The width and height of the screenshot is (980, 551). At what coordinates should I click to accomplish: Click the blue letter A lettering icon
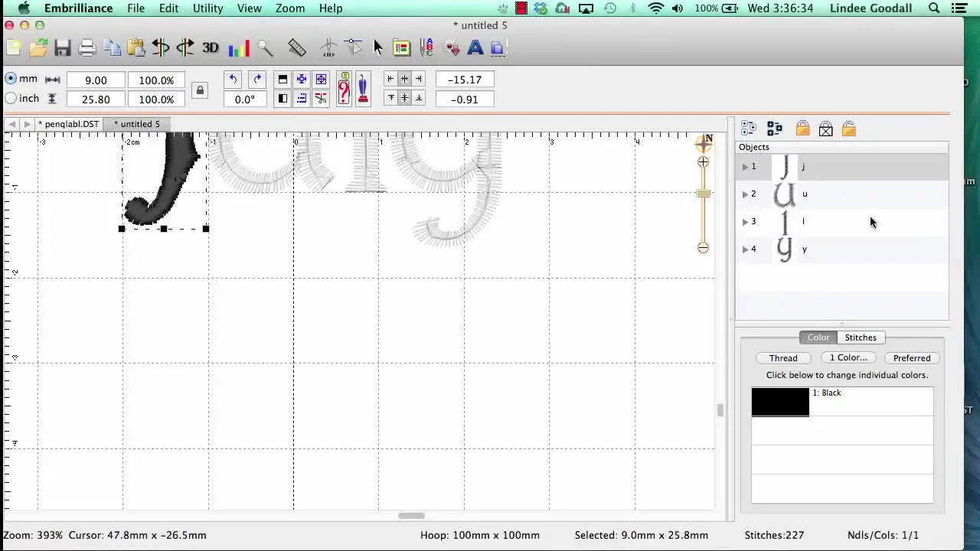click(x=475, y=47)
